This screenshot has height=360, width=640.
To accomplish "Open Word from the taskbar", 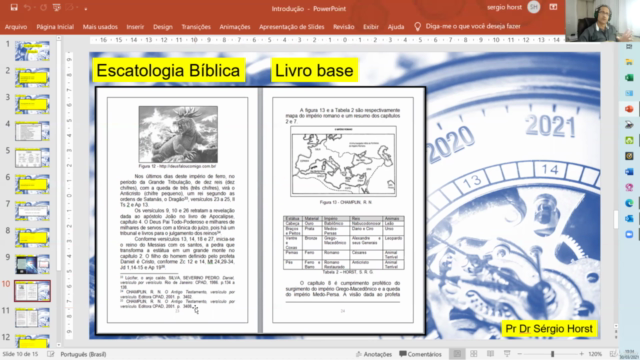I will [629, 172].
